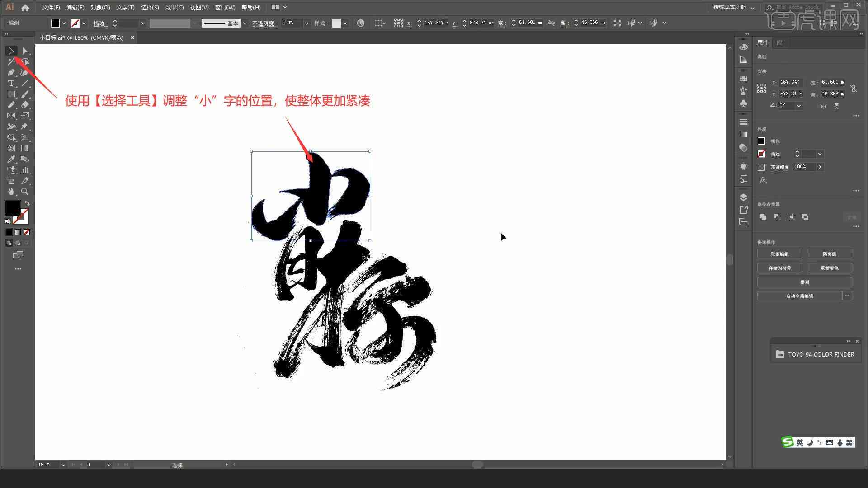The image size is (868, 488).
Task: Select the Hand tool
Action: [11, 191]
